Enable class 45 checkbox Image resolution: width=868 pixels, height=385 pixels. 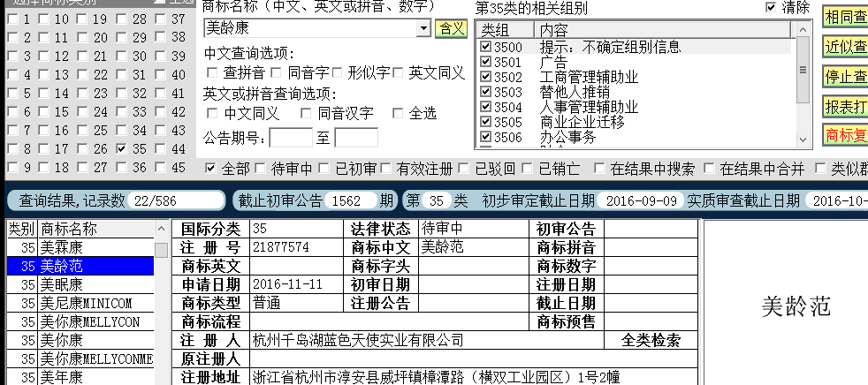tap(161, 167)
